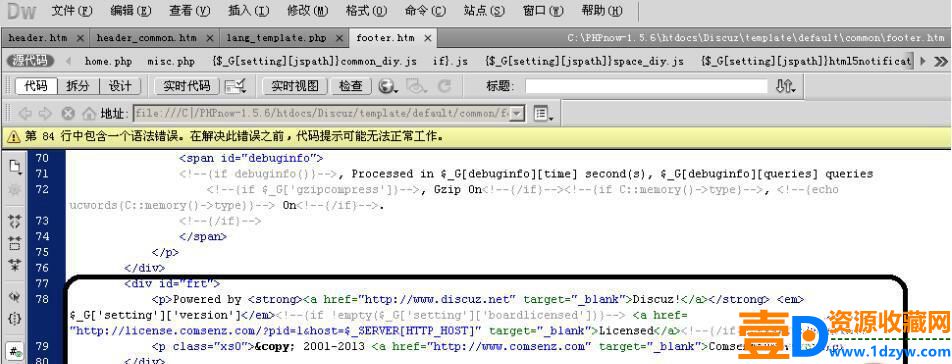The width and height of the screenshot is (952, 364).
Task: Switch to 拆分 split view
Action: click(x=78, y=86)
